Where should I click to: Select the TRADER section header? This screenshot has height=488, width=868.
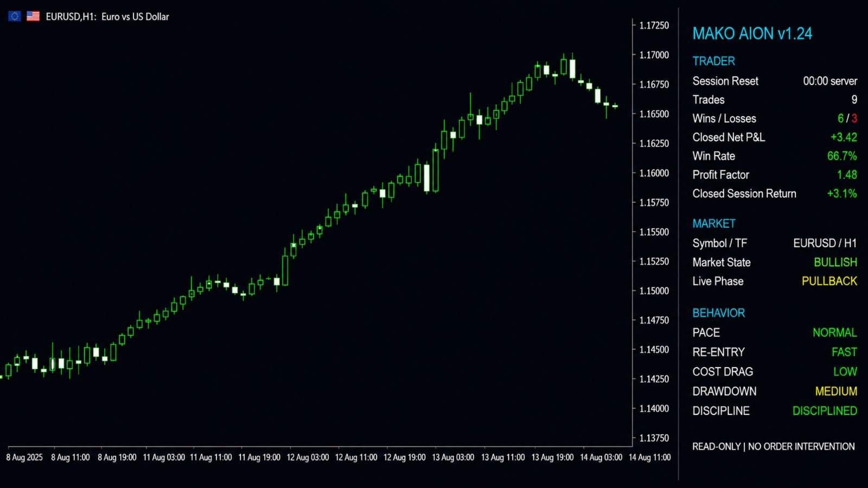coord(713,61)
